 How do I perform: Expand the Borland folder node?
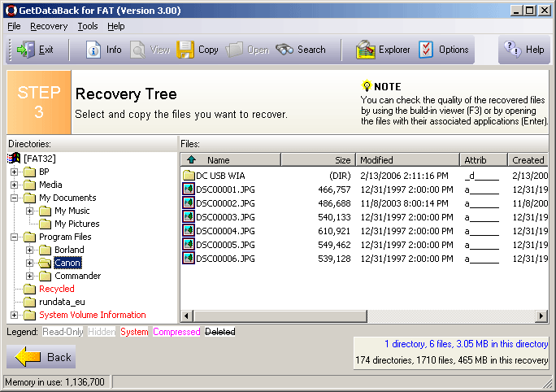click(x=29, y=250)
